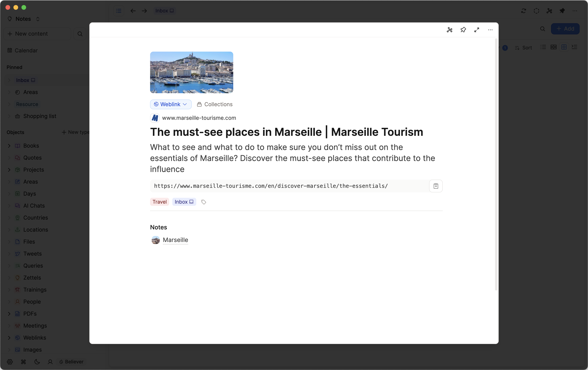Expand the PDFs tree chevron
The height and width of the screenshot is (370, 588).
tap(9, 314)
